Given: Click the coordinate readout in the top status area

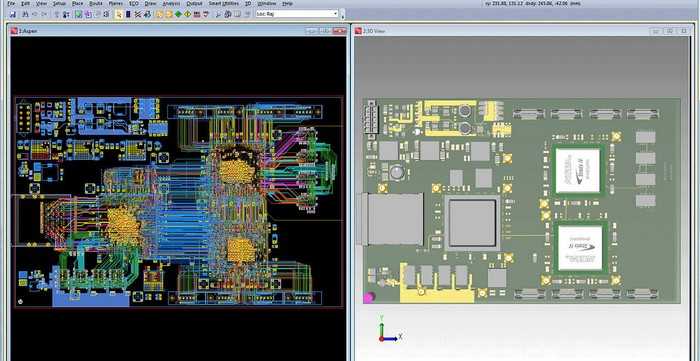Looking at the screenshot, I should click(x=532, y=3).
